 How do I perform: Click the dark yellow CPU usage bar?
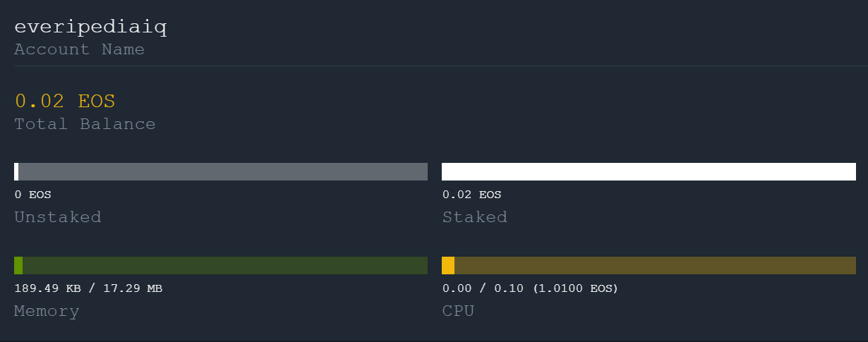655,265
